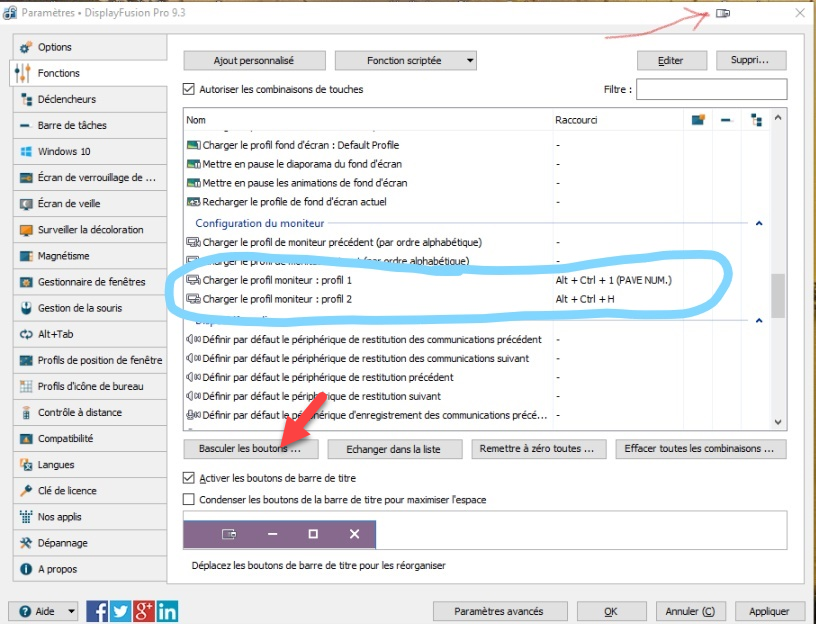
Task: Click the DisplayFusion title bar monitor icon
Action: coord(723,13)
